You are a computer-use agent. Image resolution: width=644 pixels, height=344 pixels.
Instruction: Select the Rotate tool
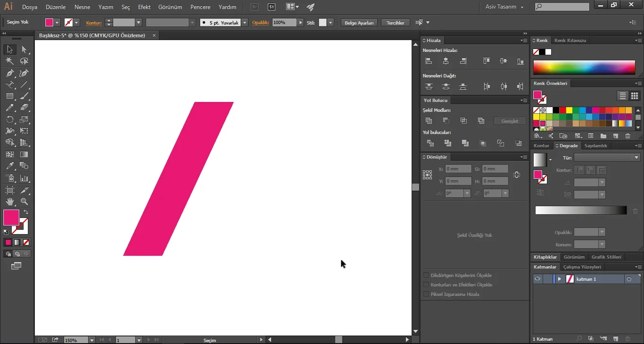(10, 119)
